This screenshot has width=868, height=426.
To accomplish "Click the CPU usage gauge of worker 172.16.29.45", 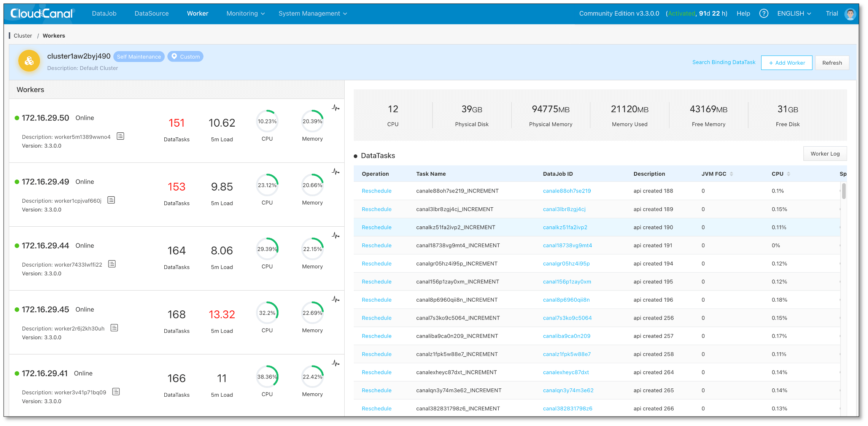I will point(267,313).
